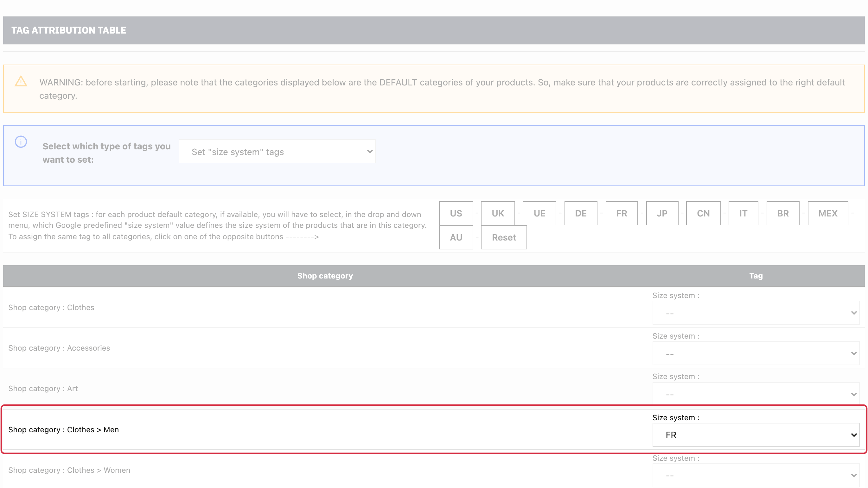Click the Shop category column header
This screenshot has height=488, width=868.
click(x=325, y=276)
